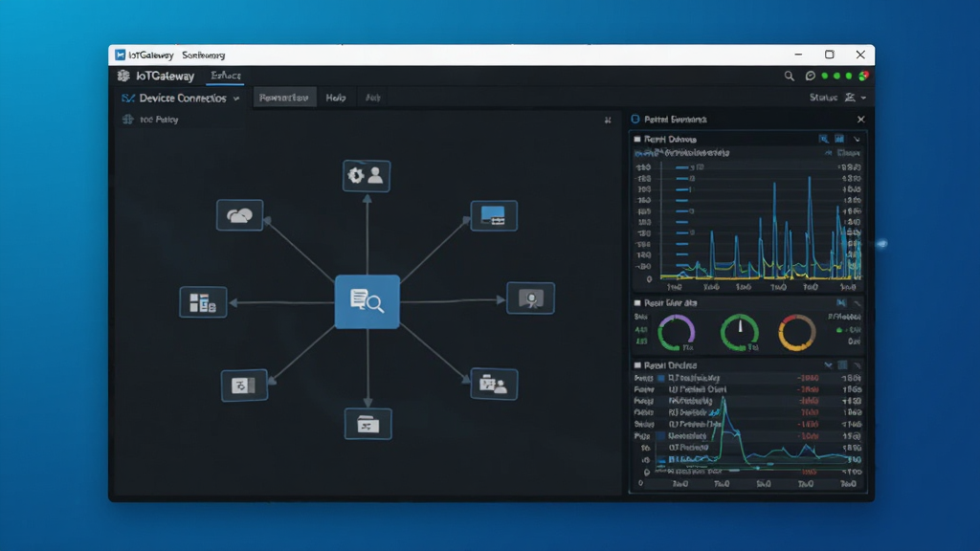The height and width of the screenshot is (551, 980).
Task: Click the collapse icon at the diagram canvas corner
Action: coord(608,120)
